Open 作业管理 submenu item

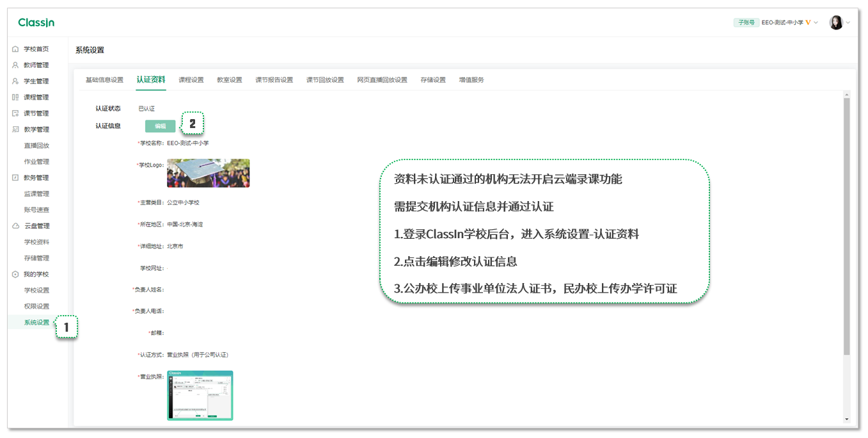coord(36,161)
